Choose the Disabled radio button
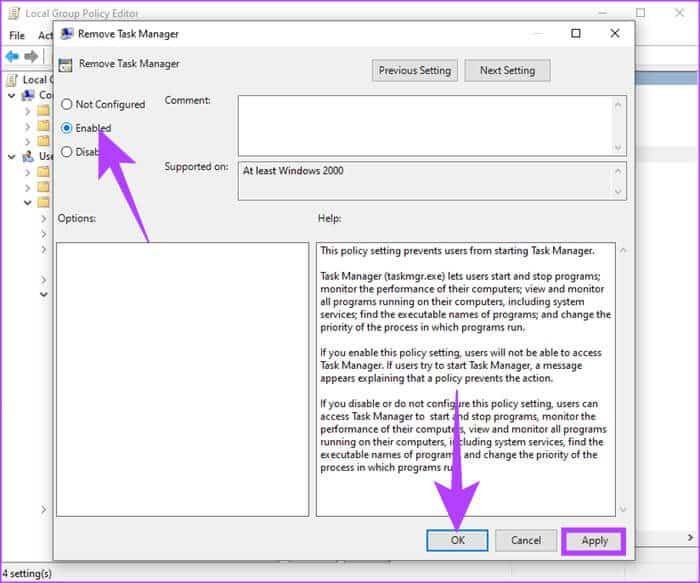This screenshot has height=583, width=700. (67, 152)
